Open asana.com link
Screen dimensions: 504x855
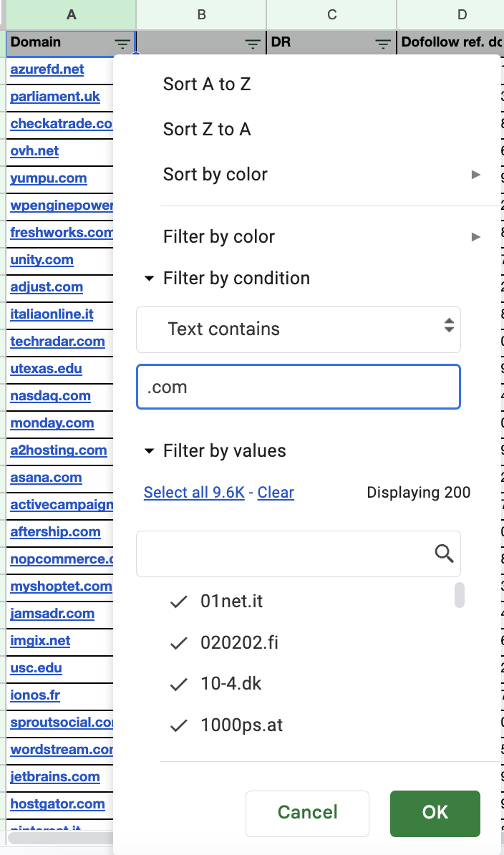click(47, 478)
